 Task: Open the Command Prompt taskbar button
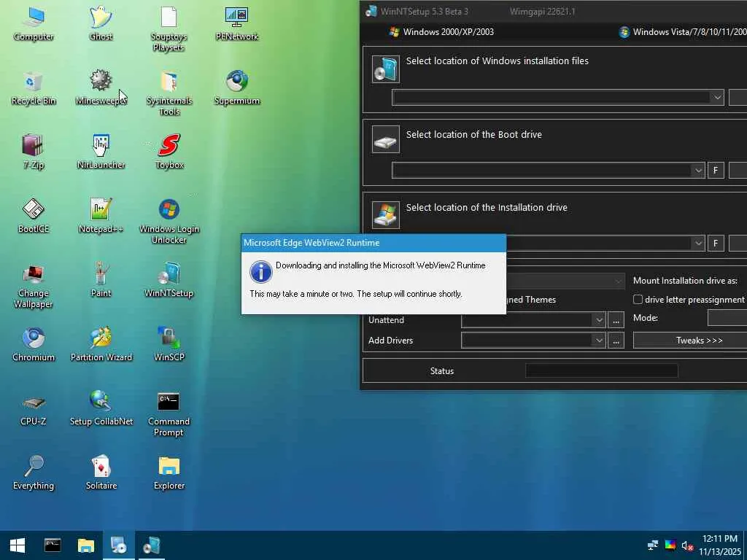pyautogui.click(x=53, y=545)
